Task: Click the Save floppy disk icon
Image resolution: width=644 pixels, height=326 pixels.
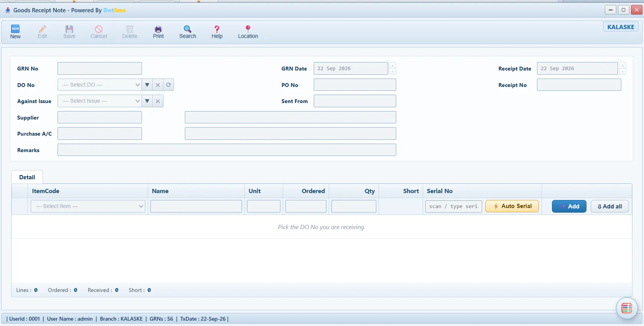Action: point(69,32)
